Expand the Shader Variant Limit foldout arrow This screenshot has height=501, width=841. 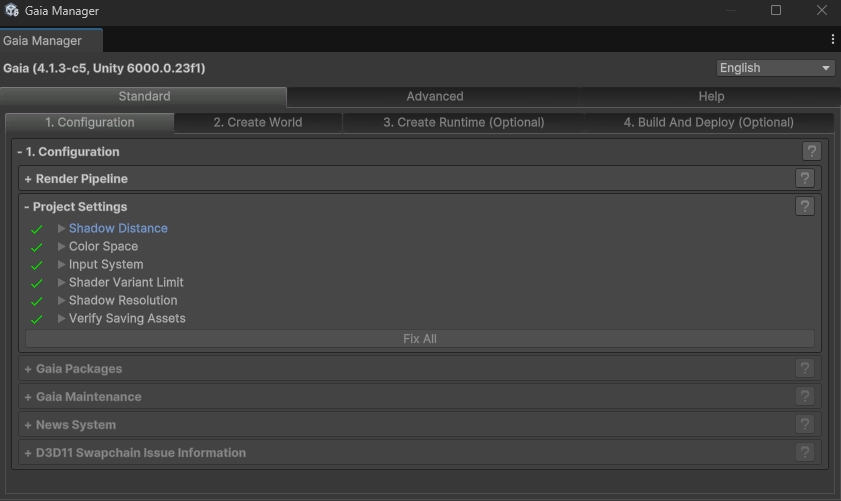click(x=61, y=282)
